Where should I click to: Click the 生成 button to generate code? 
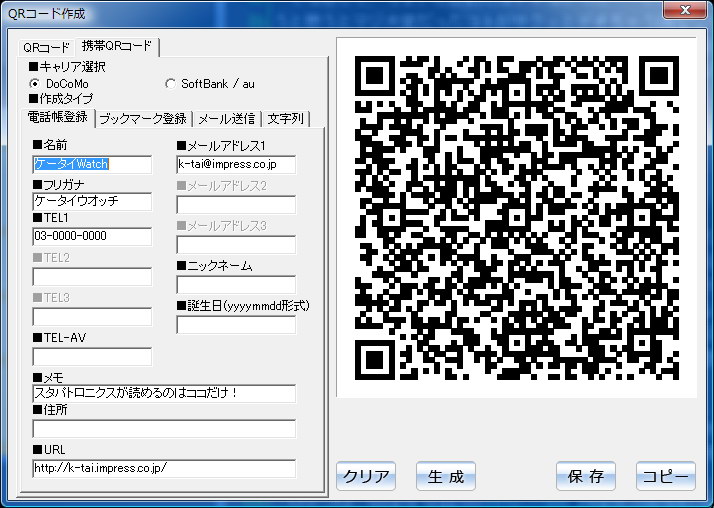[446, 476]
